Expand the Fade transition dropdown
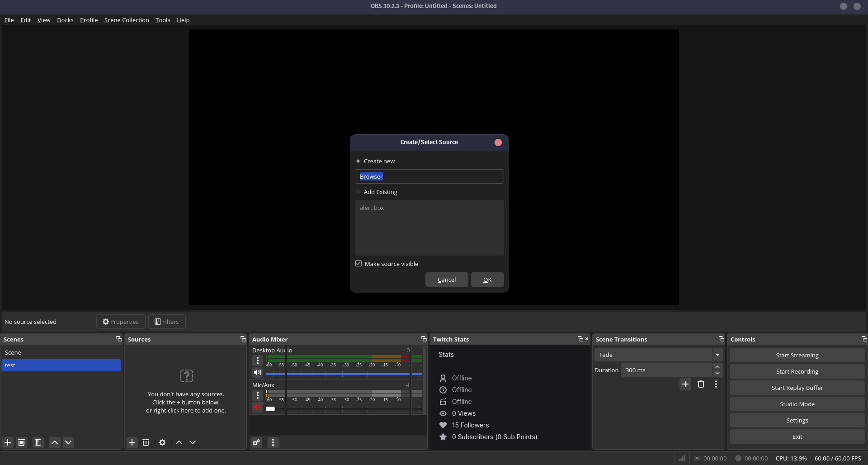The width and height of the screenshot is (868, 465). tap(717, 355)
